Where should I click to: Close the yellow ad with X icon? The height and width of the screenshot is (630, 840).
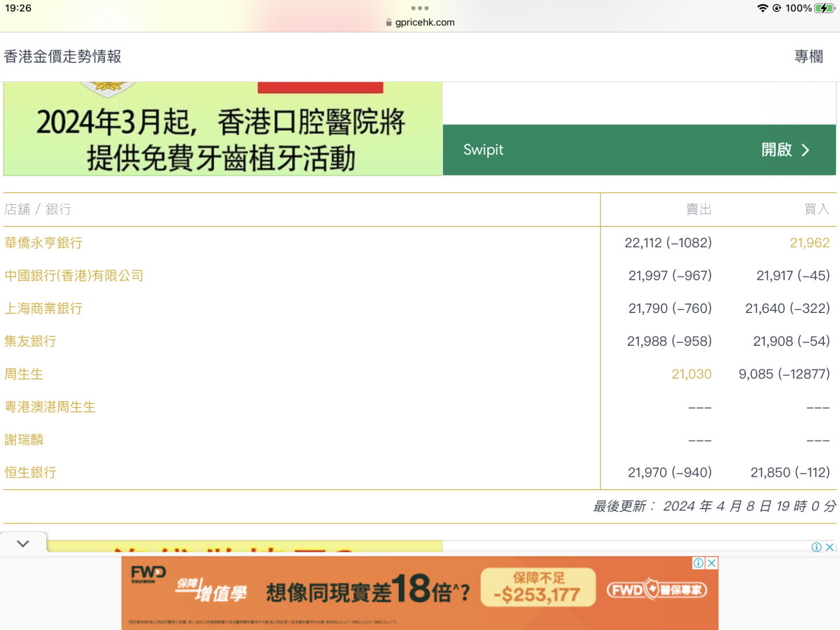pyautogui.click(x=829, y=547)
